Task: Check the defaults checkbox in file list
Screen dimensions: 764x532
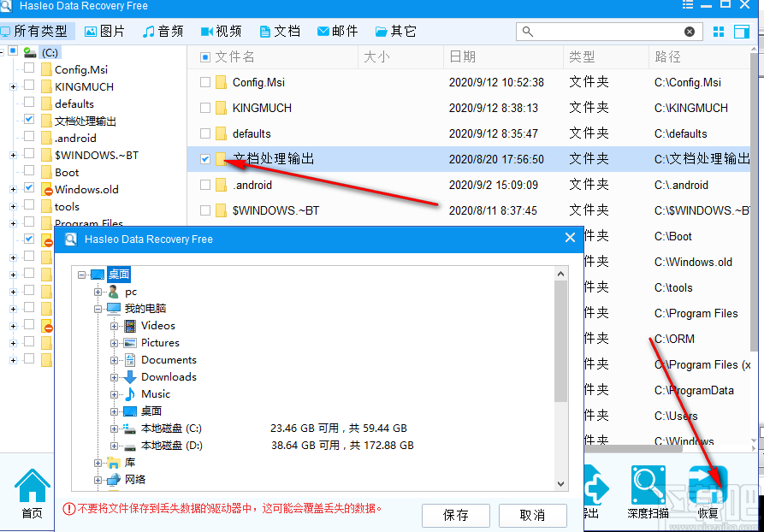Action: 205,133
